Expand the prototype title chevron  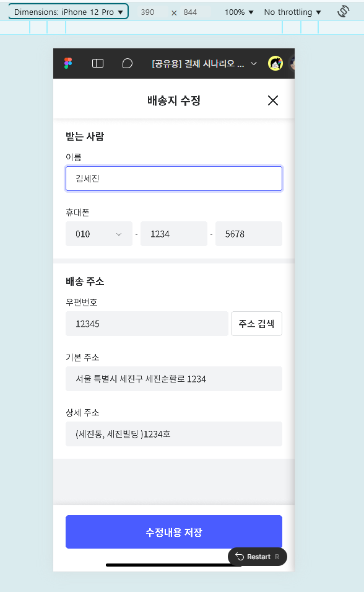[254, 63]
